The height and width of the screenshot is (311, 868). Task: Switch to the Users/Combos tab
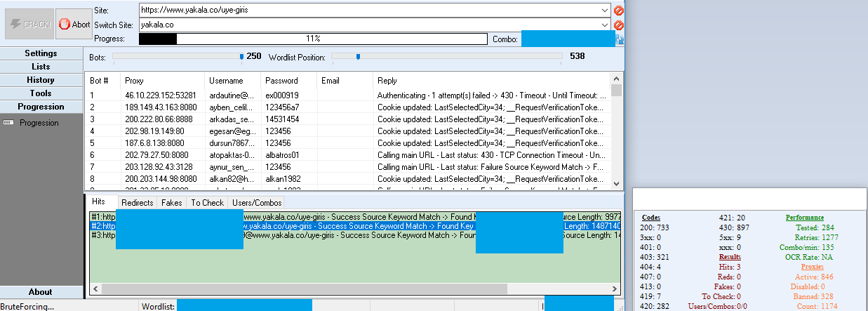tap(257, 203)
